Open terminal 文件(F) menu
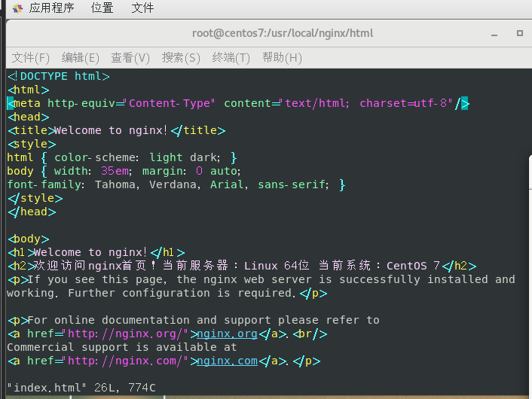 pyautogui.click(x=31, y=58)
